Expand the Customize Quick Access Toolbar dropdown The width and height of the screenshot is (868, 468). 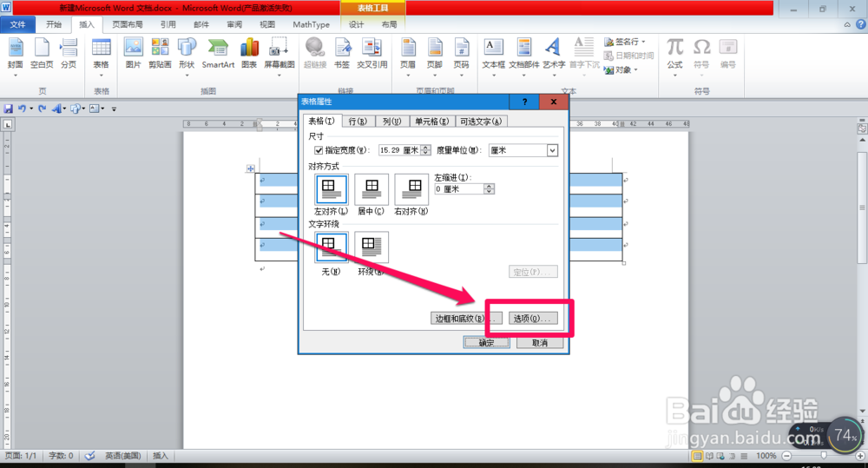tap(114, 109)
